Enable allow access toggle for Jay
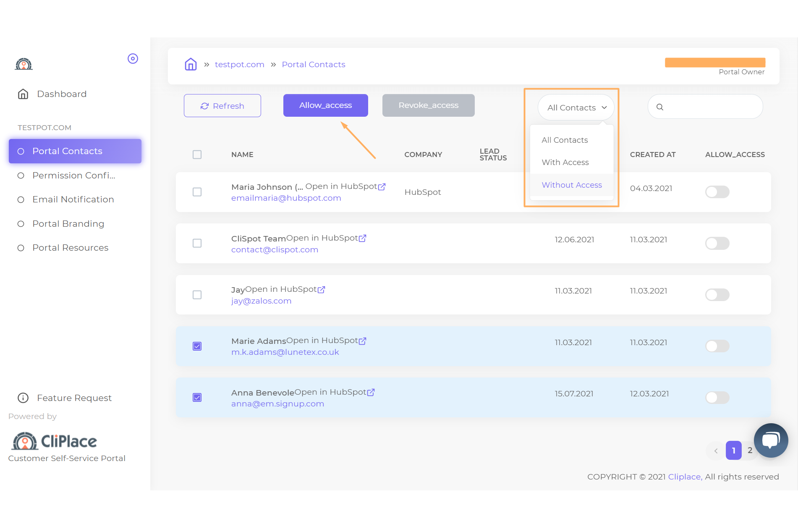798x532 pixels. [x=717, y=295]
